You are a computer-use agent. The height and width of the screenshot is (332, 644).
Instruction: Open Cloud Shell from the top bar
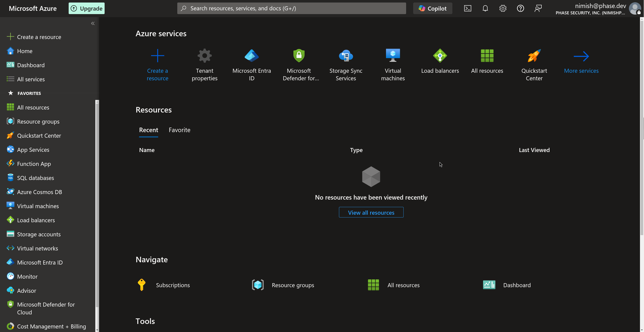tap(467, 8)
